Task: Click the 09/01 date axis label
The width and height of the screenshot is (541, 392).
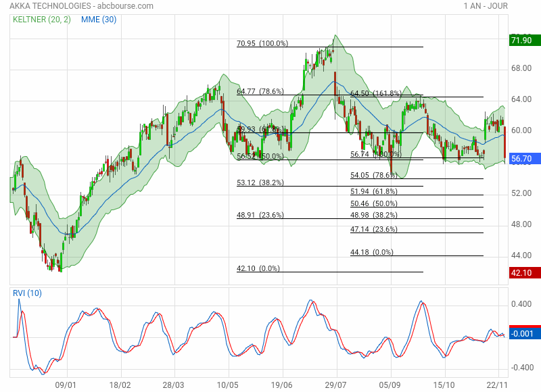Action: click(x=66, y=385)
